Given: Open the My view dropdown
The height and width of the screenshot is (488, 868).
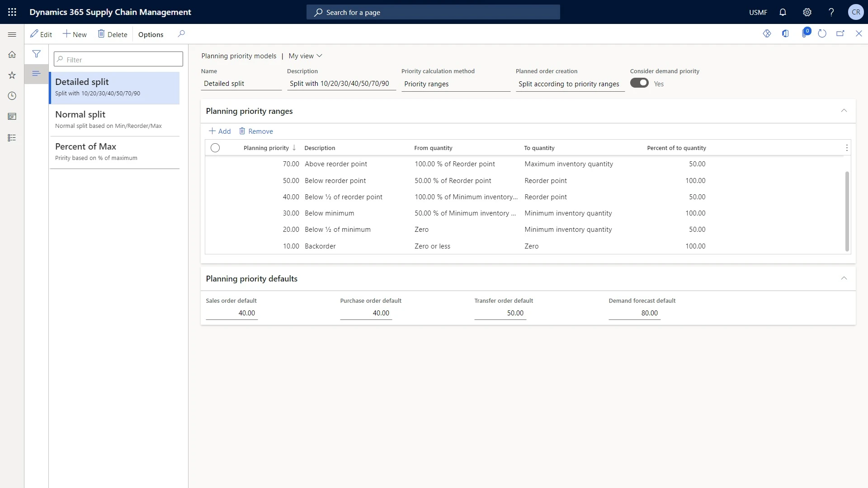Looking at the screenshot, I should click(x=304, y=56).
